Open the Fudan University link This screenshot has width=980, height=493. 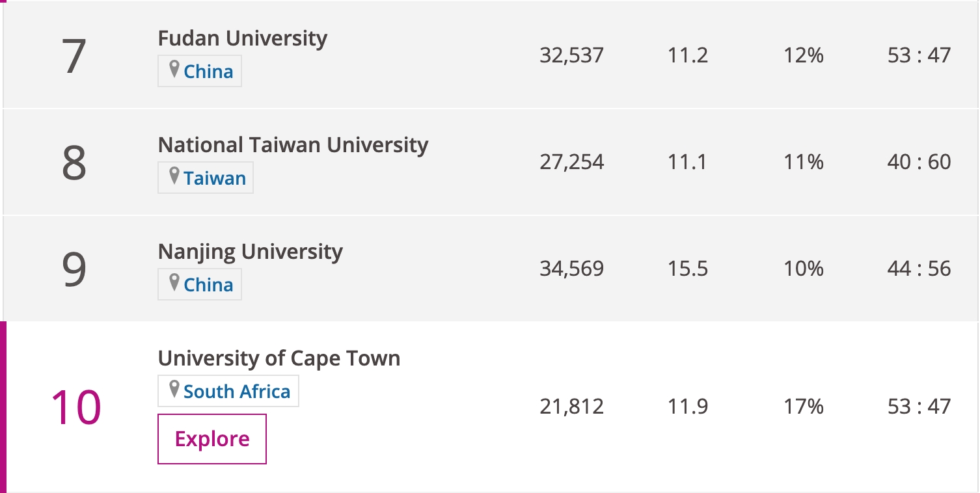pyautogui.click(x=243, y=38)
